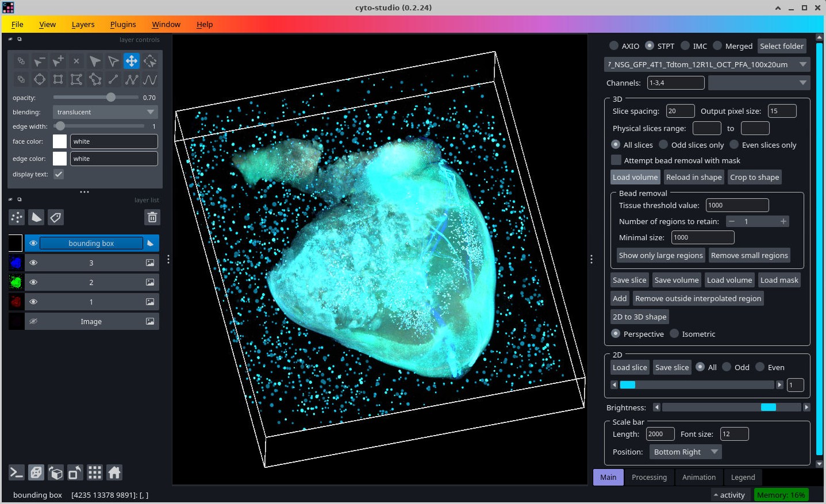The width and height of the screenshot is (826, 504).
Task: Toggle 2D/3D display cube button
Action: 36,473
